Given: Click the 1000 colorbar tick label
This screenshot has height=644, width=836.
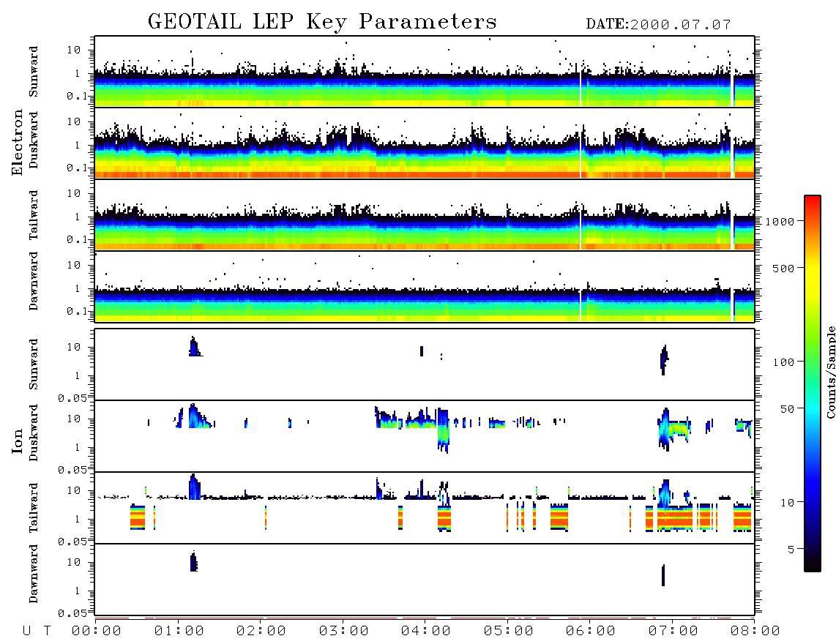Looking at the screenshot, I should click(x=780, y=222).
